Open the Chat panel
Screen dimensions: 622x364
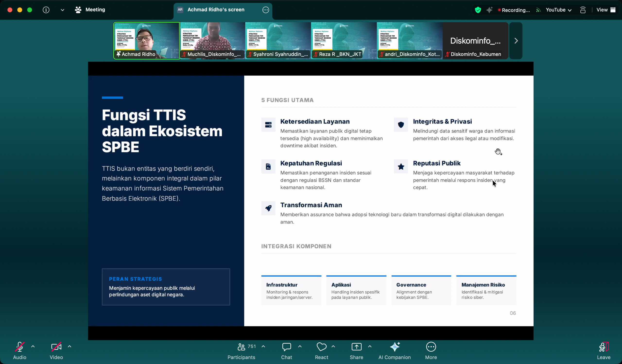coord(286,350)
